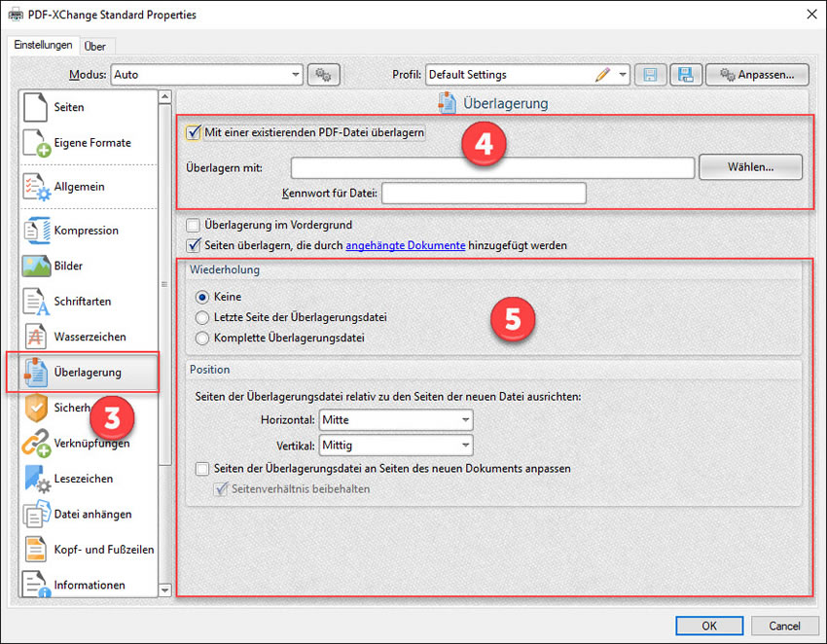Click the sidebar scrollbar thumb
Image resolution: width=827 pixels, height=644 pixels.
pos(165,285)
